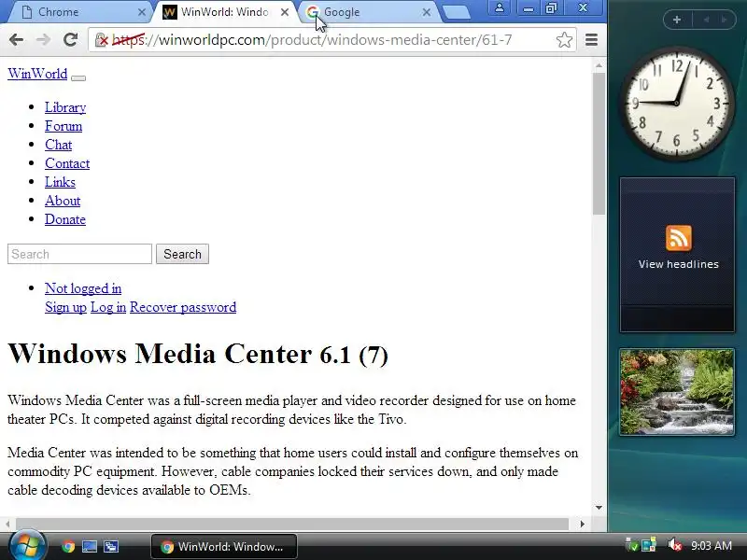This screenshot has height=560, width=747.
Task: Add a gadget with the sidebar plus button
Action: pyautogui.click(x=676, y=20)
